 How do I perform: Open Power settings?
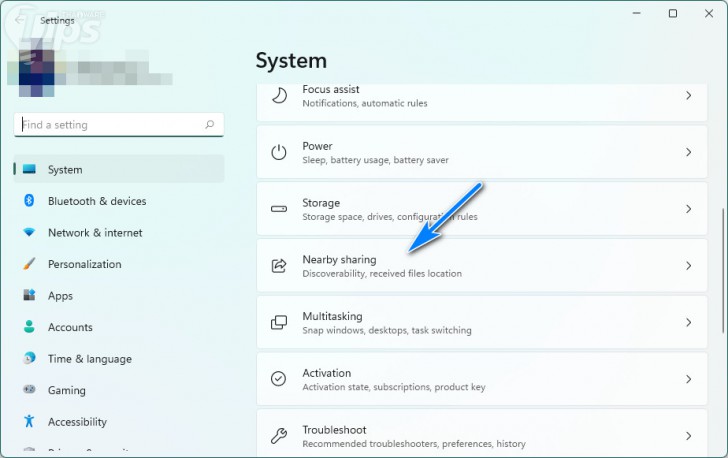(482, 152)
